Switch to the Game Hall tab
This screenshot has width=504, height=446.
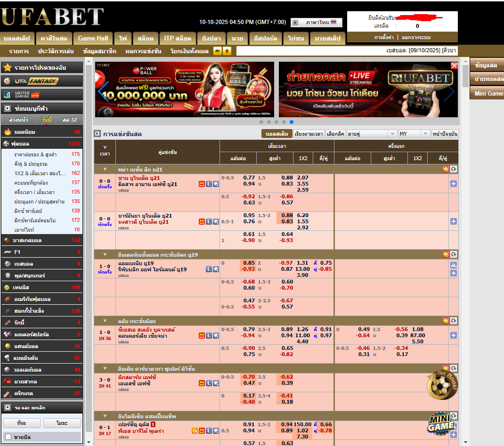point(93,38)
